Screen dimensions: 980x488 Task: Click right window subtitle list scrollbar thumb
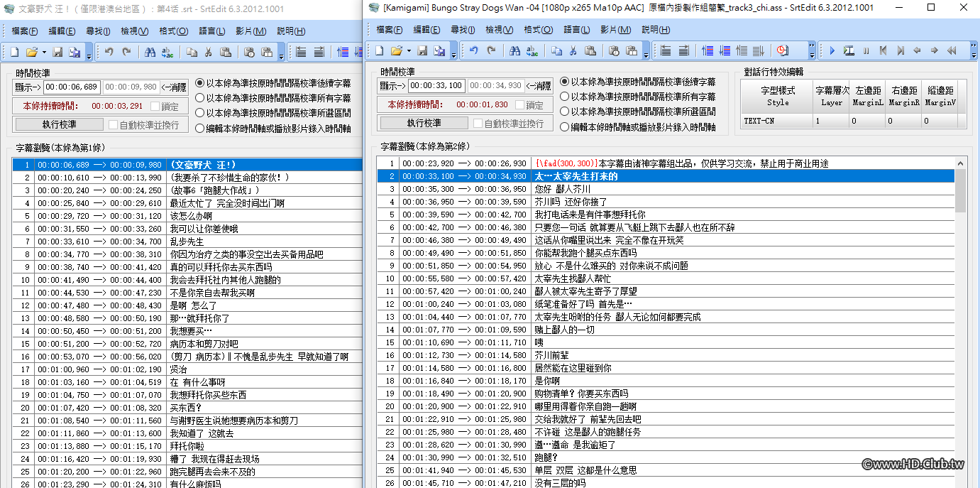(961, 190)
